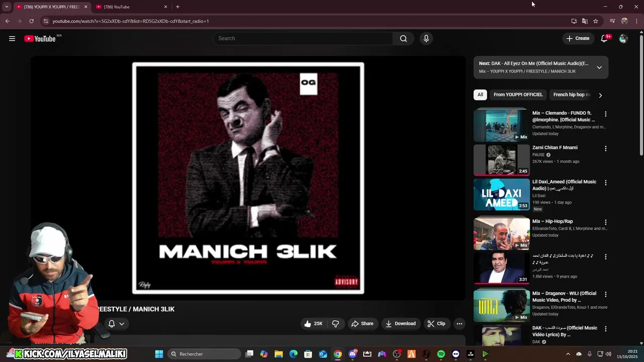Show hidden system tray icons
The height and width of the screenshot is (362, 644).
point(568,354)
